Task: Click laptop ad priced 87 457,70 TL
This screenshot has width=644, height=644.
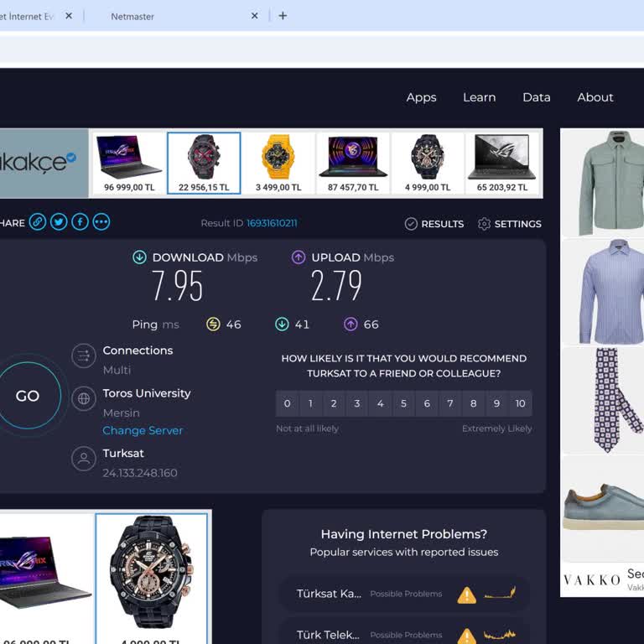Action: [353, 164]
